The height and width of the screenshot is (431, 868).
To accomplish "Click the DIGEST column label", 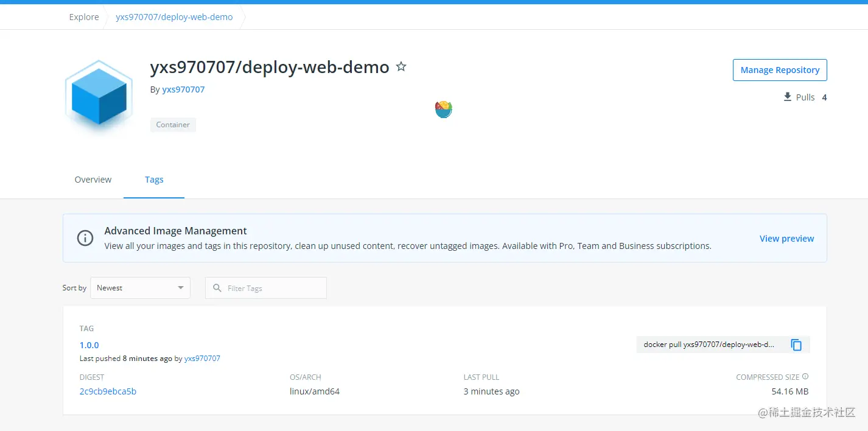I will pyautogui.click(x=92, y=377).
